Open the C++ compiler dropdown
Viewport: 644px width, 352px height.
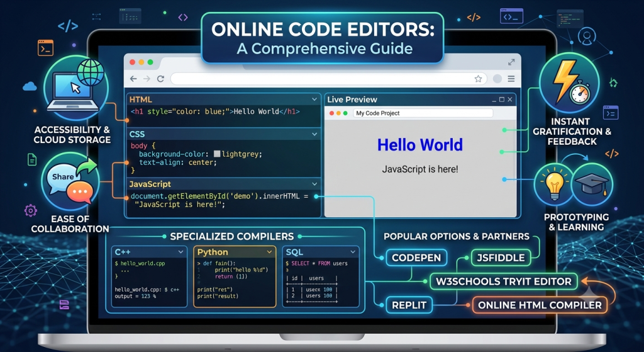(x=180, y=252)
